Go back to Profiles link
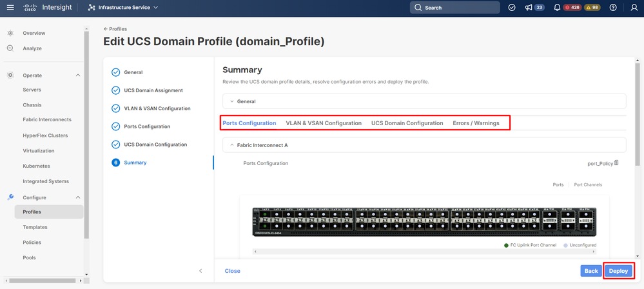This screenshot has width=644, height=289. (115, 29)
